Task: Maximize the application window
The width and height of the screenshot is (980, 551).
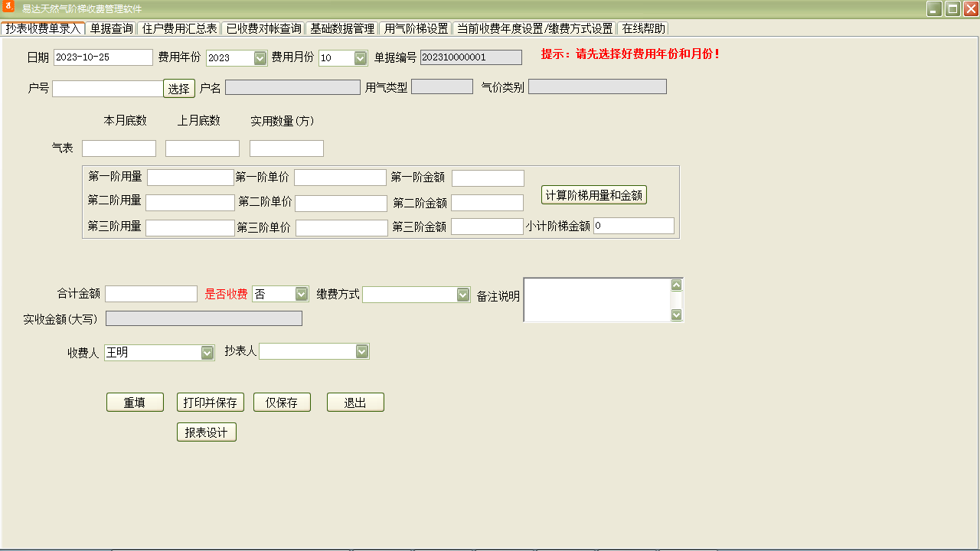Action: tap(952, 8)
